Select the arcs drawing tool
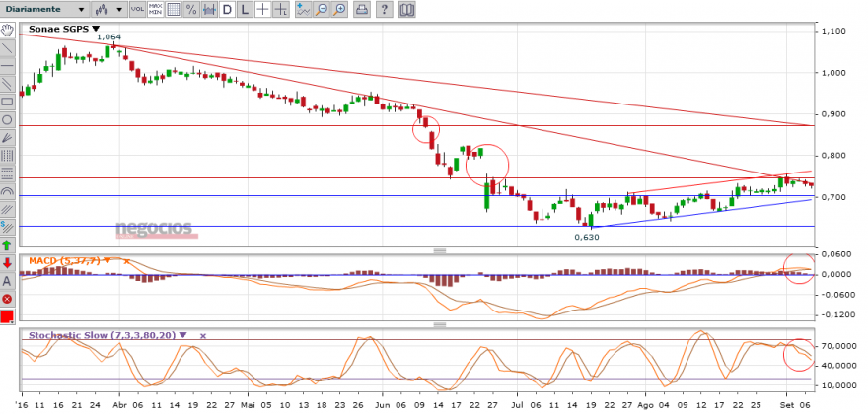Image resolution: width=868 pixels, height=414 pixels. click(7, 191)
